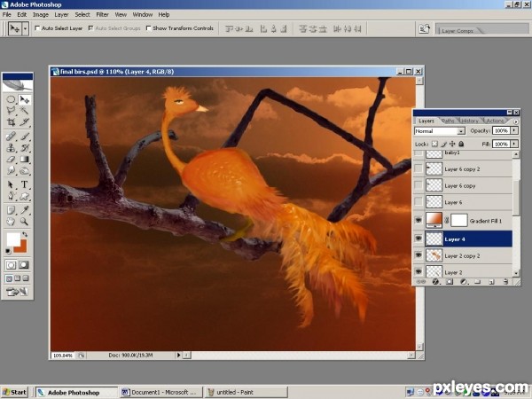Open the Opacity slider arrow
Image resolution: width=532 pixels, height=399 pixels.
(x=514, y=130)
